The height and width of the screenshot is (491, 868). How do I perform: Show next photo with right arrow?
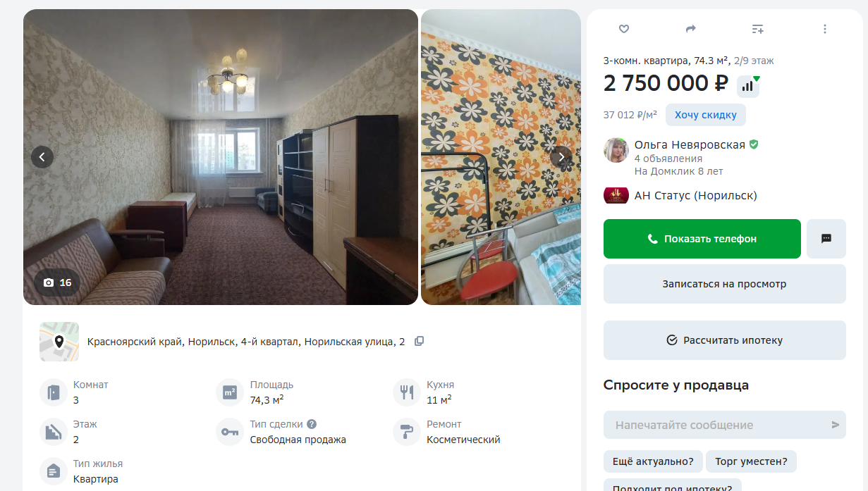pyautogui.click(x=561, y=157)
